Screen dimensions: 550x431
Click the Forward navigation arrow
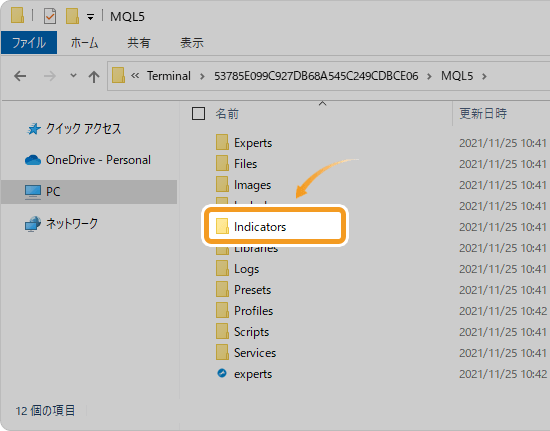click(49, 76)
